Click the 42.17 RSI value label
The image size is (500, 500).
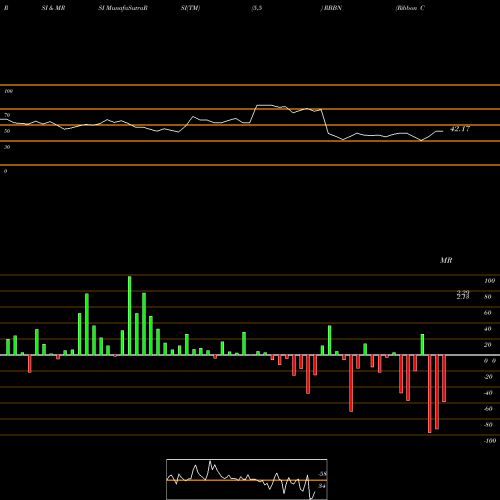[x=460, y=129]
